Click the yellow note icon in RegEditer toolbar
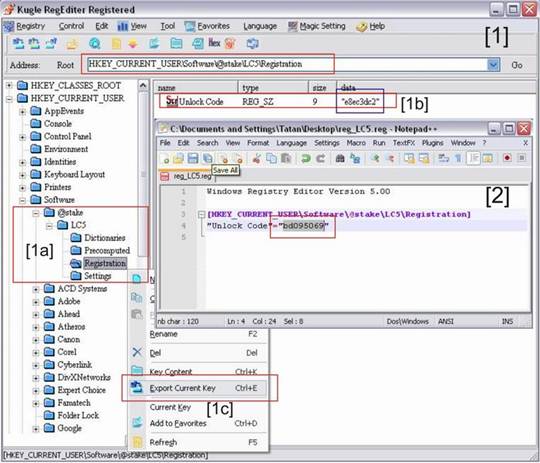540x463 pixels. 116,43
